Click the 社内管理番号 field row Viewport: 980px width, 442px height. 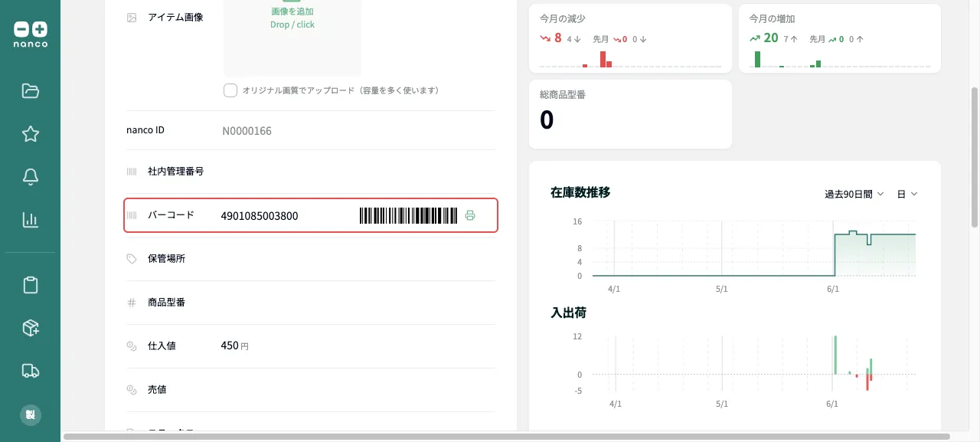click(310, 172)
